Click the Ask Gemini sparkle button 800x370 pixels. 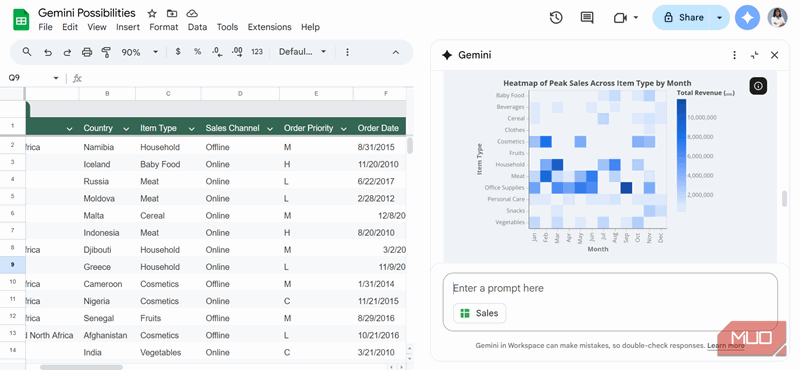[747, 17]
